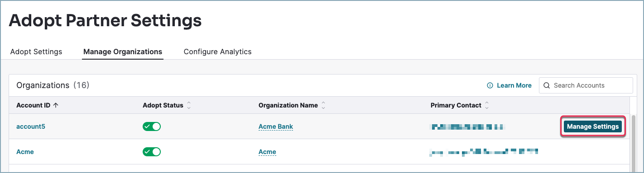Image resolution: width=644 pixels, height=173 pixels.
Task: Click the Account ID column header
Action: coord(33,105)
